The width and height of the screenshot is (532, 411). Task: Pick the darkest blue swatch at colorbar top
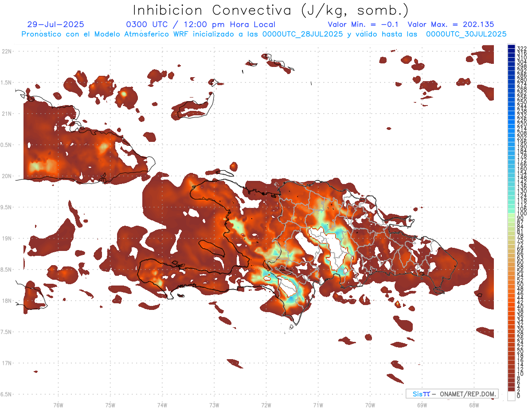(x=511, y=46)
